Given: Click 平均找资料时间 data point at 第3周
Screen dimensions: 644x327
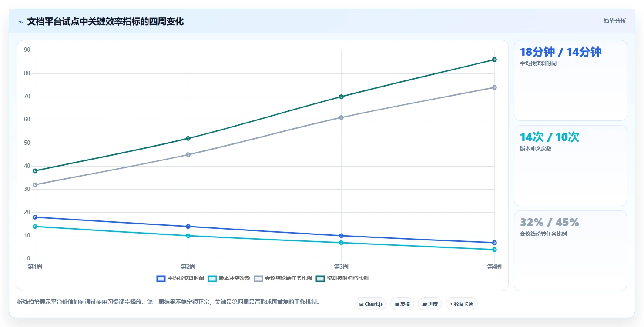Looking at the screenshot, I should point(341,236).
